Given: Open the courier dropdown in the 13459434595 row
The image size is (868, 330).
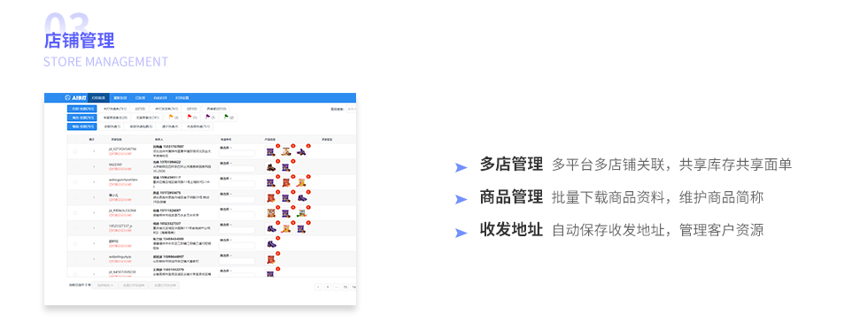Looking at the screenshot, I should (x=226, y=240).
